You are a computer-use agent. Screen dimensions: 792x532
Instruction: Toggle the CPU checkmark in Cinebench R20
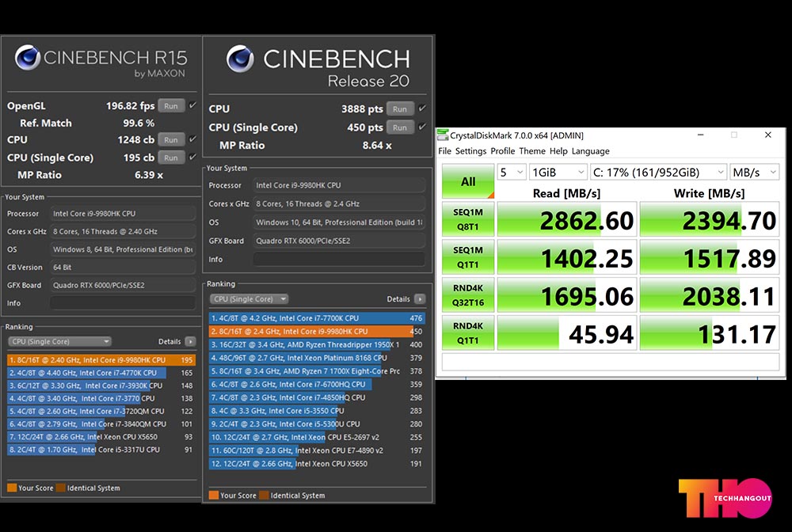[x=422, y=108]
